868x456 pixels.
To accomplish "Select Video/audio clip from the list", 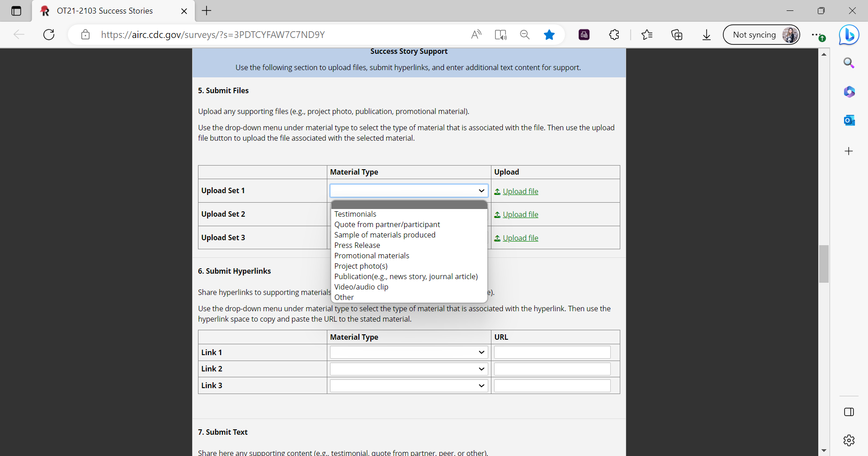I will tap(361, 287).
